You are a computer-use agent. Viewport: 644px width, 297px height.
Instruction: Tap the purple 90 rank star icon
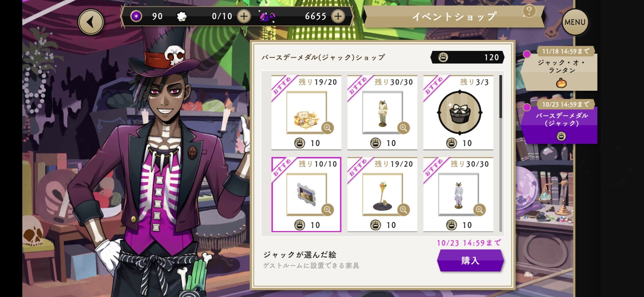click(136, 16)
